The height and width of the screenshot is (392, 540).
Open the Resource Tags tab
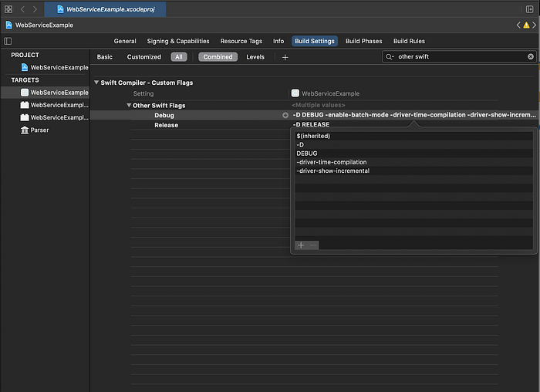point(241,42)
